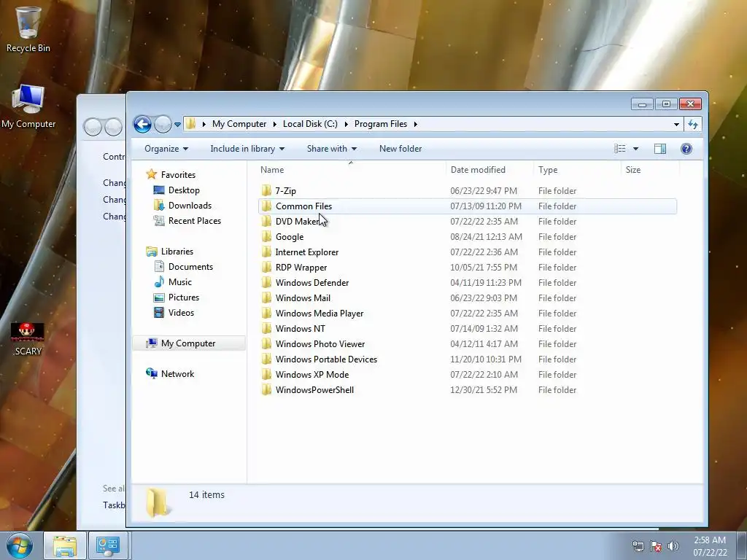Image resolution: width=747 pixels, height=560 pixels.
Task: Select the 7-Zip folder icon
Action: point(266,190)
